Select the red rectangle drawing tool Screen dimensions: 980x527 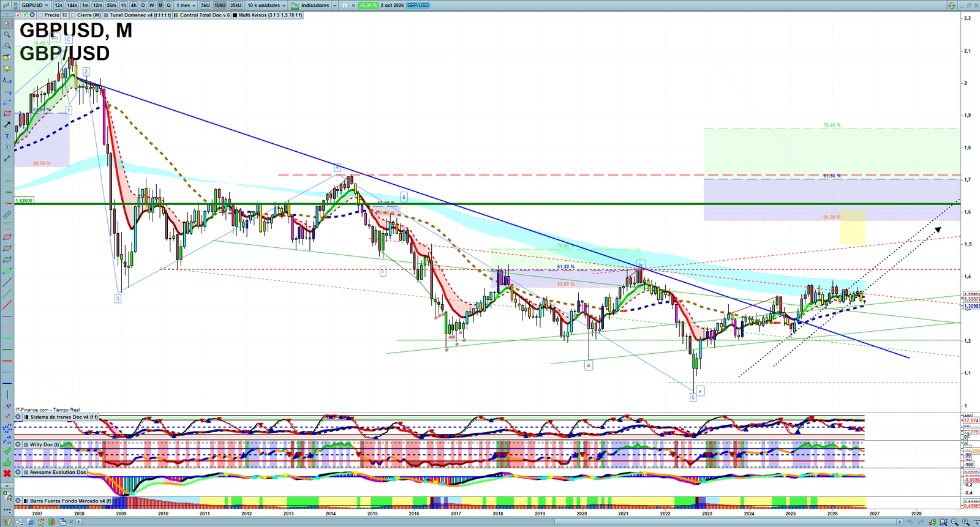(x=7, y=113)
